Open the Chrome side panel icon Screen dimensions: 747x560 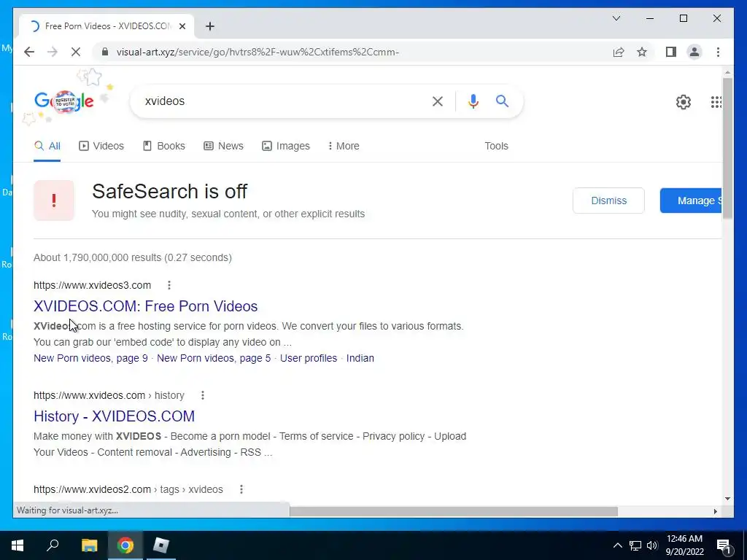pos(671,52)
